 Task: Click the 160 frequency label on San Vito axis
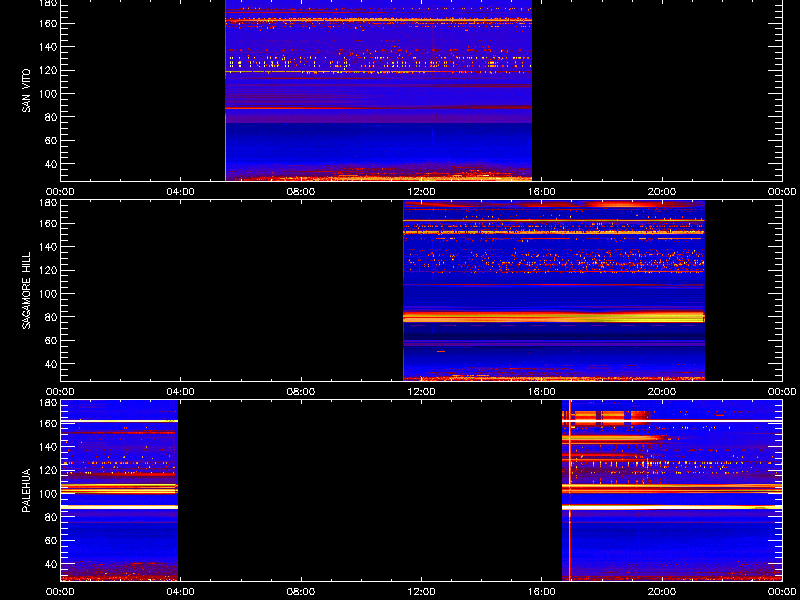(x=47, y=23)
